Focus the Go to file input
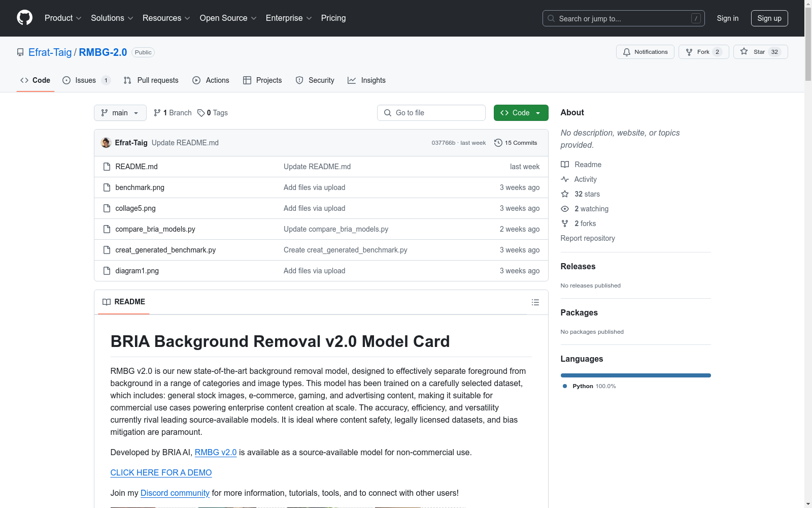The image size is (812, 508). coord(431,113)
